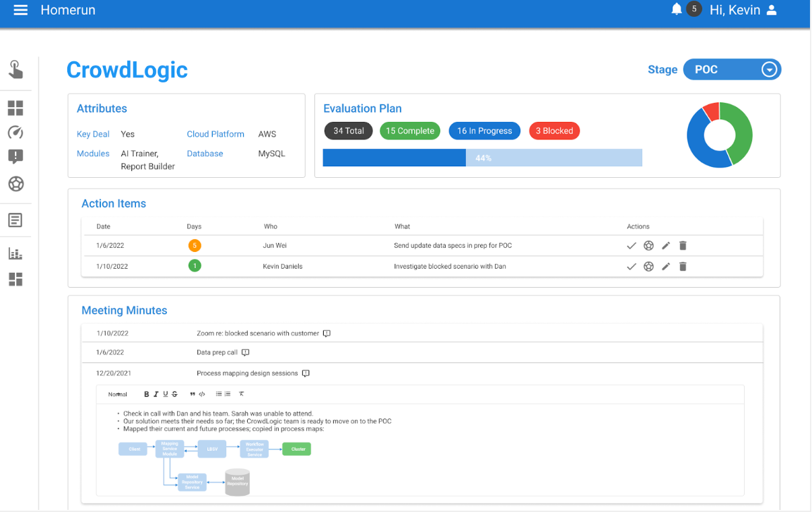Click the Modules attribute label
This screenshot has width=812, height=512.
[93, 154]
